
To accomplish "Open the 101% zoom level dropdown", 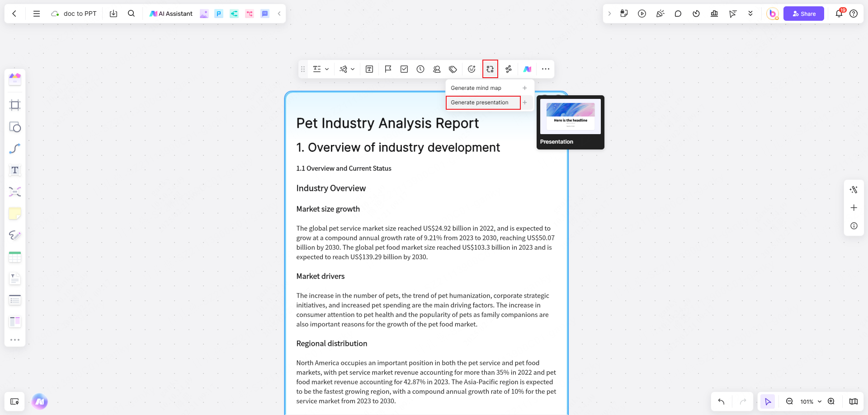I will click(811, 401).
